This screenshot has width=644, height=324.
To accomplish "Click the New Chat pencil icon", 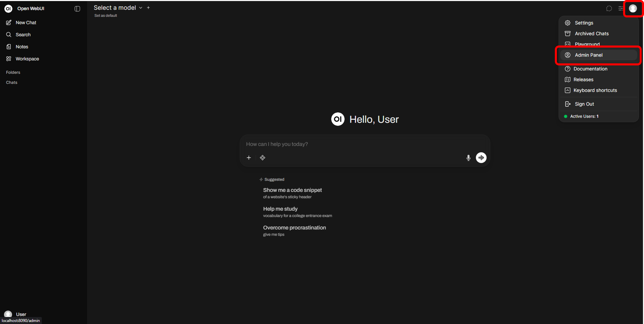I will 9,23.
